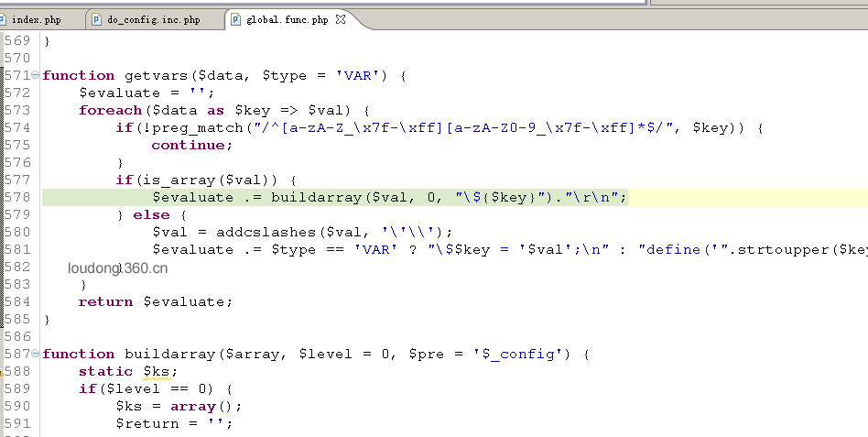This screenshot has height=437, width=868.
Task: Click $level == 0 condition on line 589
Action: pos(156,388)
